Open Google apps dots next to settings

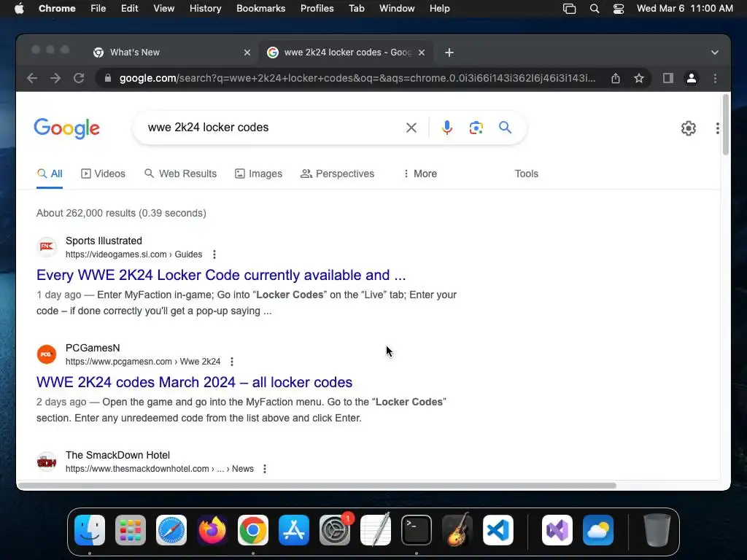point(718,128)
